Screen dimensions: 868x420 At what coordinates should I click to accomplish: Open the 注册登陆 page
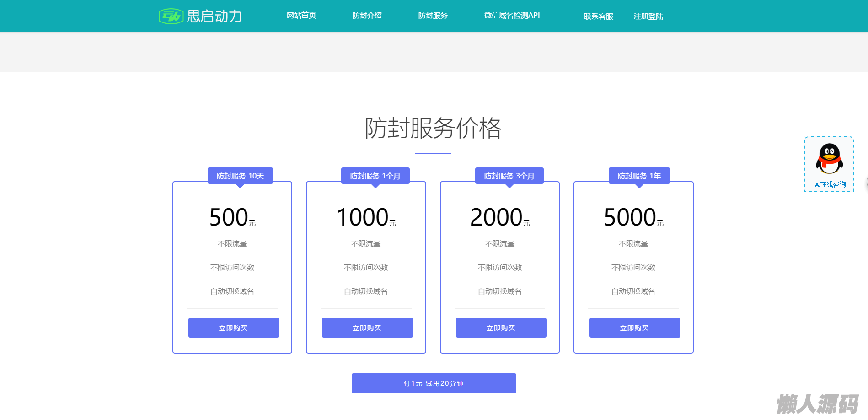pyautogui.click(x=648, y=16)
